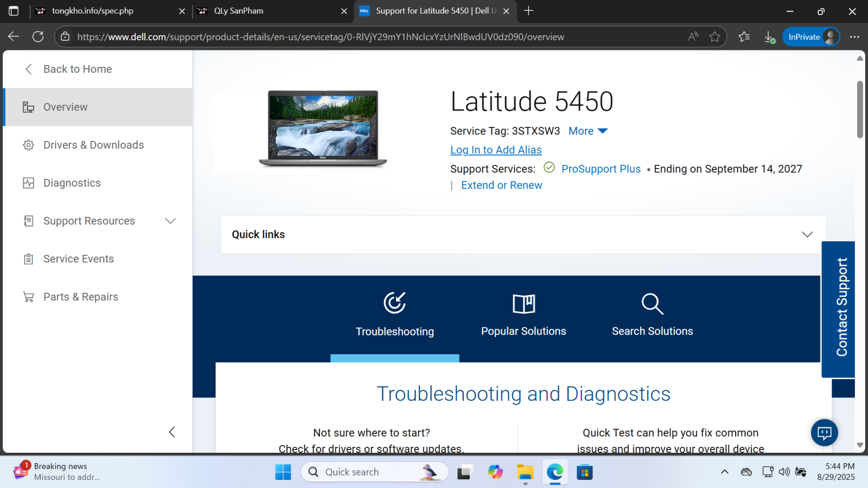This screenshot has height=488, width=868.
Task: Expand the Quick links section
Action: coord(807,234)
